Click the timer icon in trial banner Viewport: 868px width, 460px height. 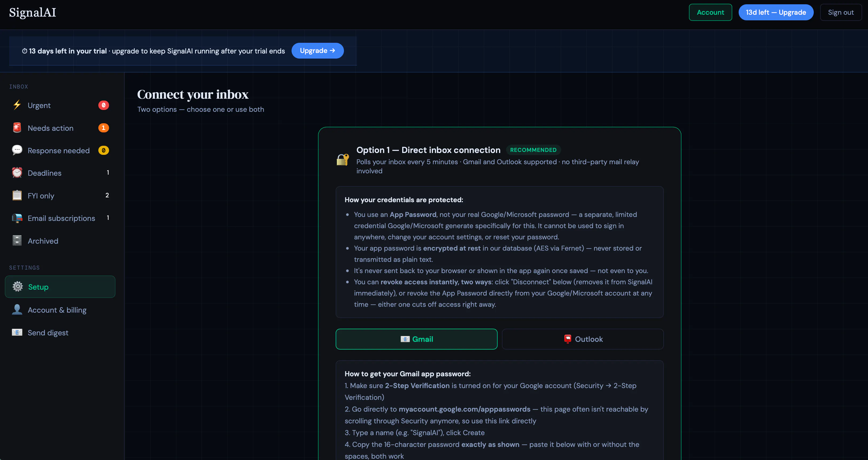click(25, 51)
